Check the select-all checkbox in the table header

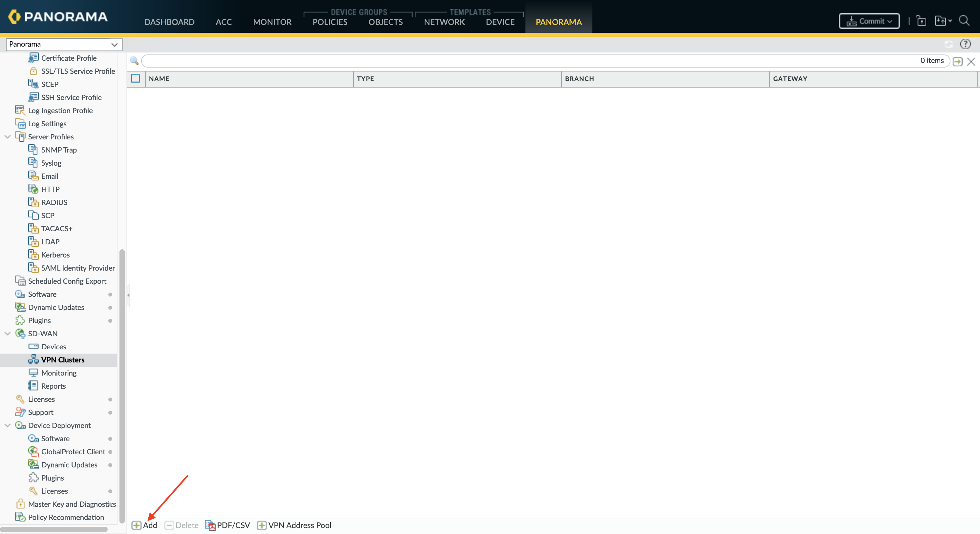[x=136, y=78]
